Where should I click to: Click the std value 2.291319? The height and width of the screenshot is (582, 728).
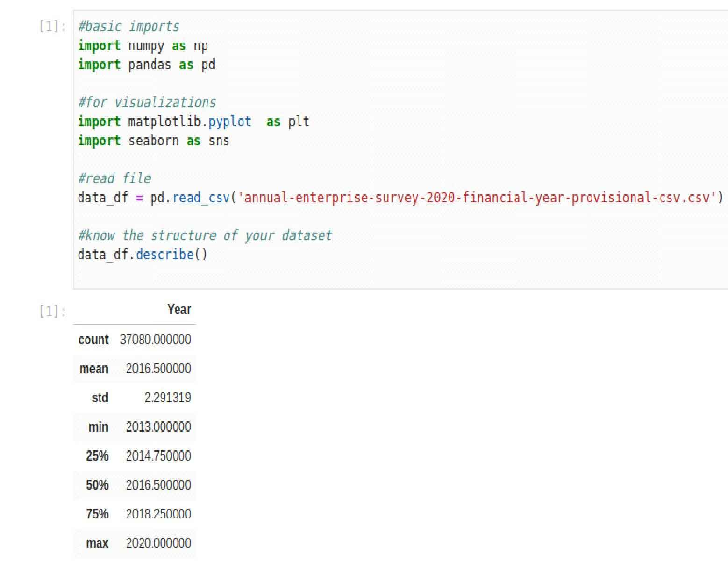[x=168, y=397]
